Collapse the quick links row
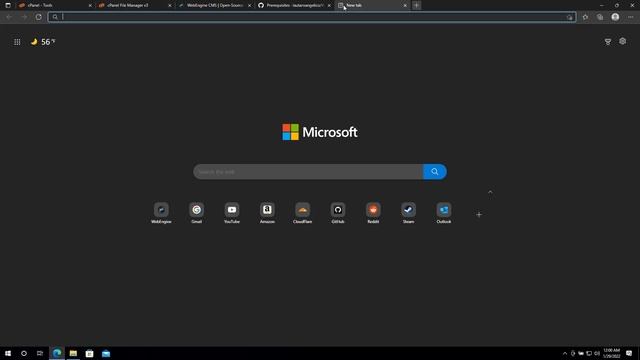Image resolution: width=640 pixels, height=360 pixels. (x=490, y=192)
